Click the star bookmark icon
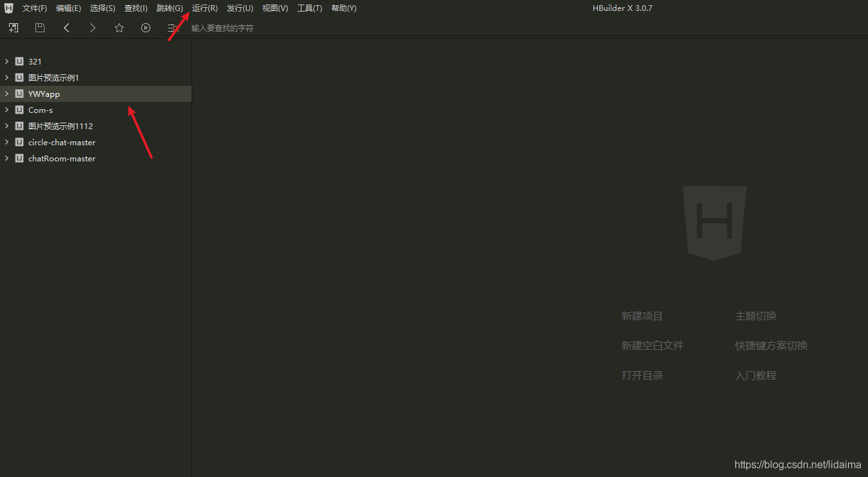The image size is (868, 477). pos(119,28)
